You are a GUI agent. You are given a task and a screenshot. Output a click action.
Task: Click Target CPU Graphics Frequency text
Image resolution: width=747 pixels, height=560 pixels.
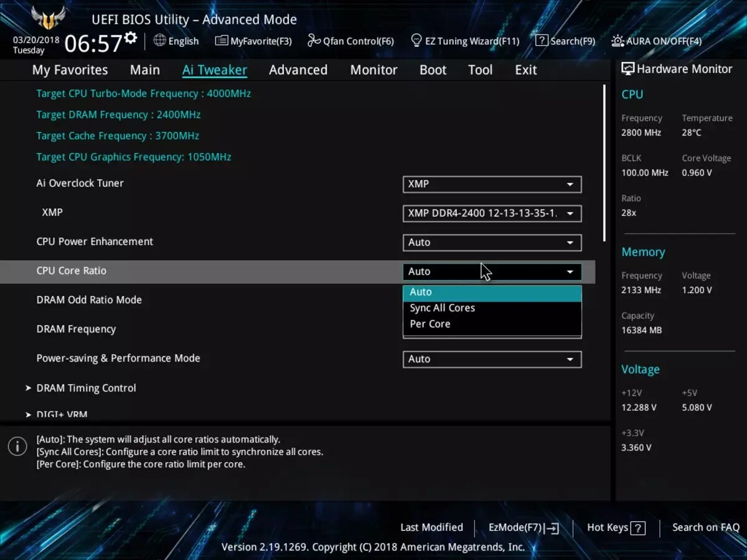pos(134,157)
